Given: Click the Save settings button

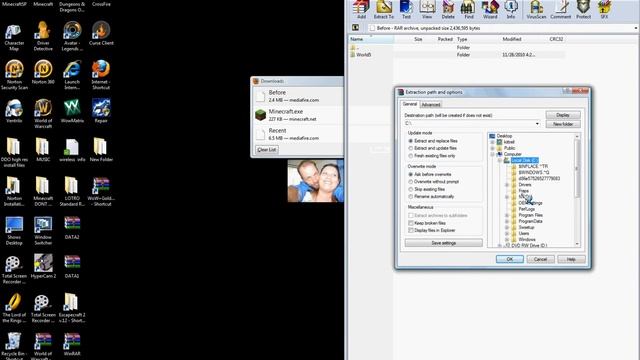Looking at the screenshot, I should coord(444,243).
